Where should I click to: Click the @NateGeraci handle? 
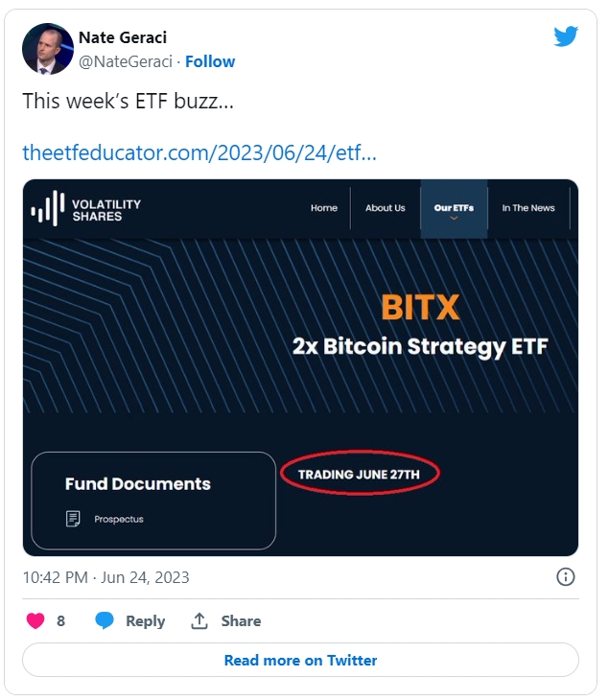point(127,61)
